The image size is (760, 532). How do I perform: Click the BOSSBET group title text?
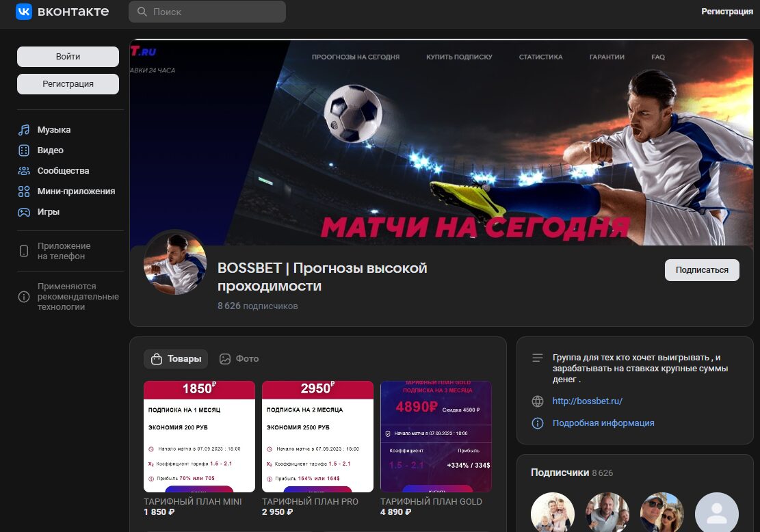pyautogui.click(x=322, y=277)
